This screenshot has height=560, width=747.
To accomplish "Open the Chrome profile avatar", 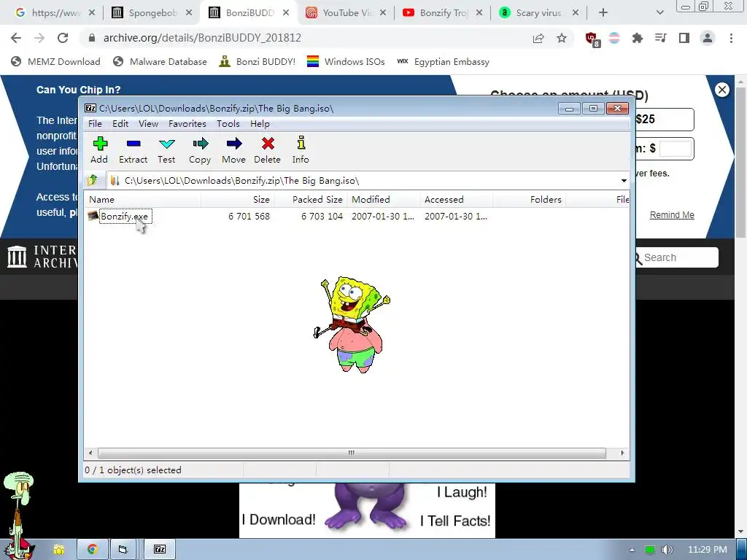I will pos(708,38).
